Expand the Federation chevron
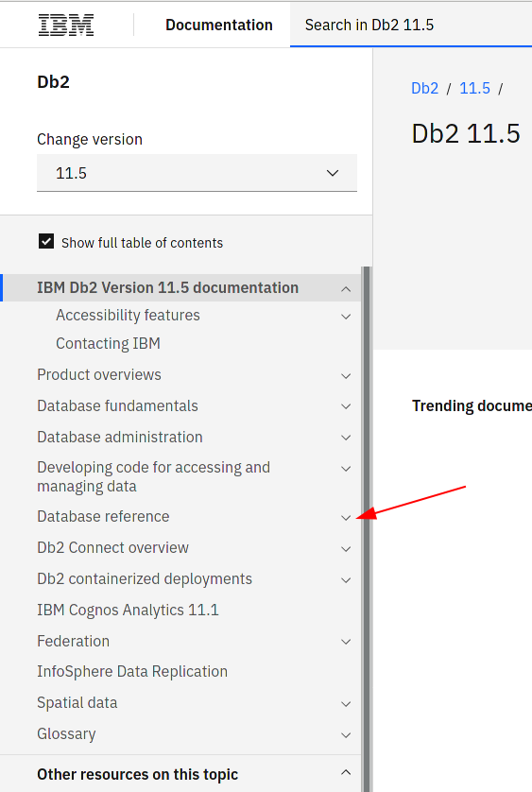This screenshot has width=532, height=792. [346, 642]
